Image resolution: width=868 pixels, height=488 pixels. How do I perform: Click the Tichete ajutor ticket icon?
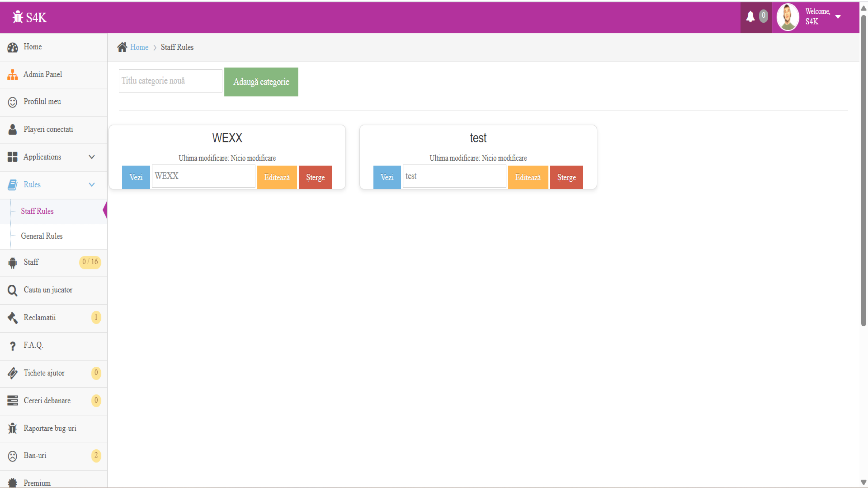pyautogui.click(x=13, y=373)
